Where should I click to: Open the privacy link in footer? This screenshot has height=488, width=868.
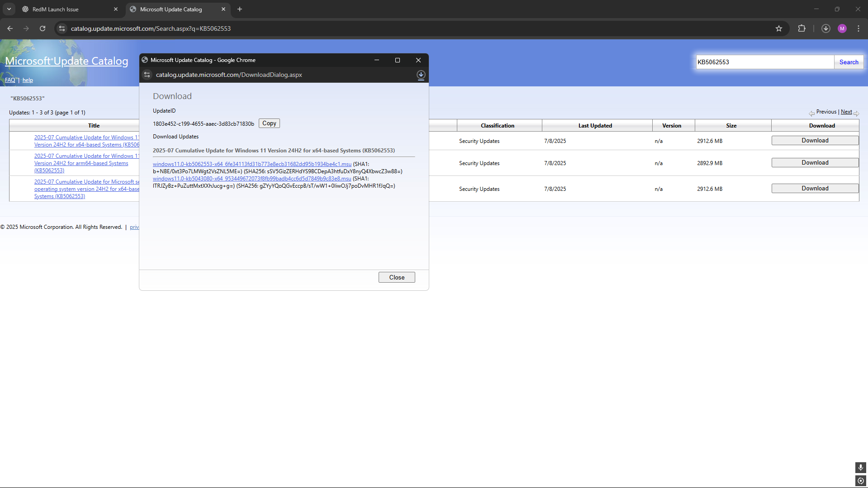134,227
